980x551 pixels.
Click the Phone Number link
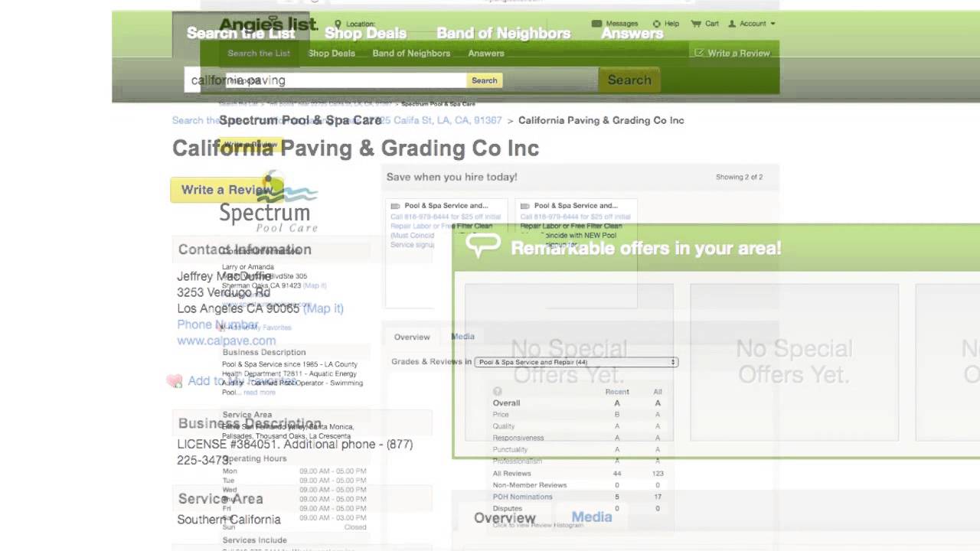point(217,324)
